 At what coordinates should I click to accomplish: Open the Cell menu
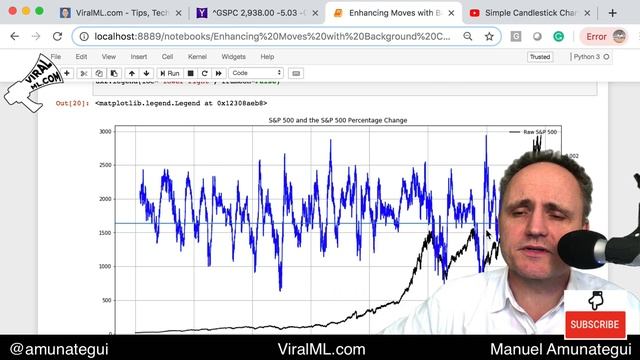point(167,57)
